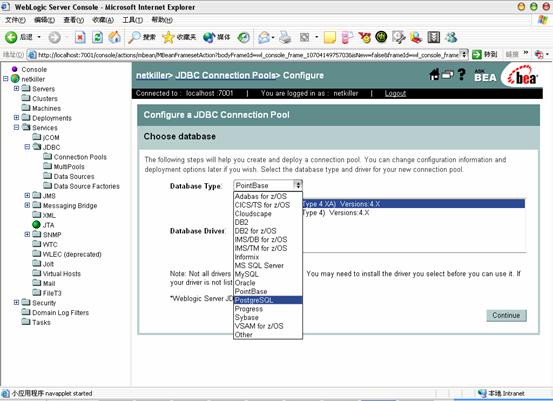553x401 pixels.
Task: Click the Database Type combo box arrow
Action: coord(298,185)
